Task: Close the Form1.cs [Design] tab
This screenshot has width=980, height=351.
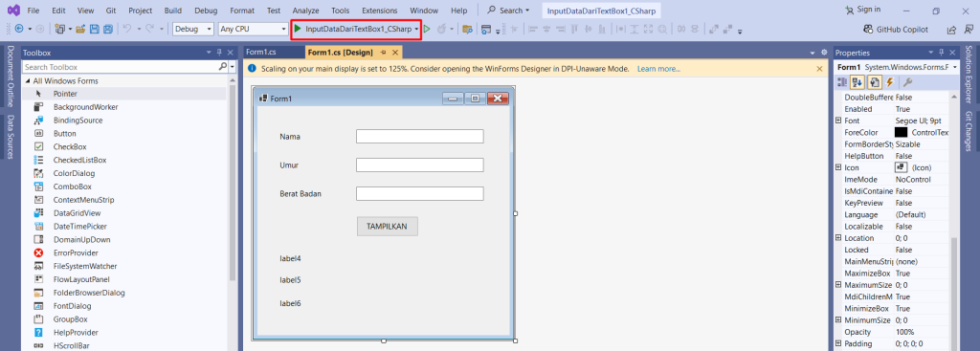Action: (x=395, y=53)
